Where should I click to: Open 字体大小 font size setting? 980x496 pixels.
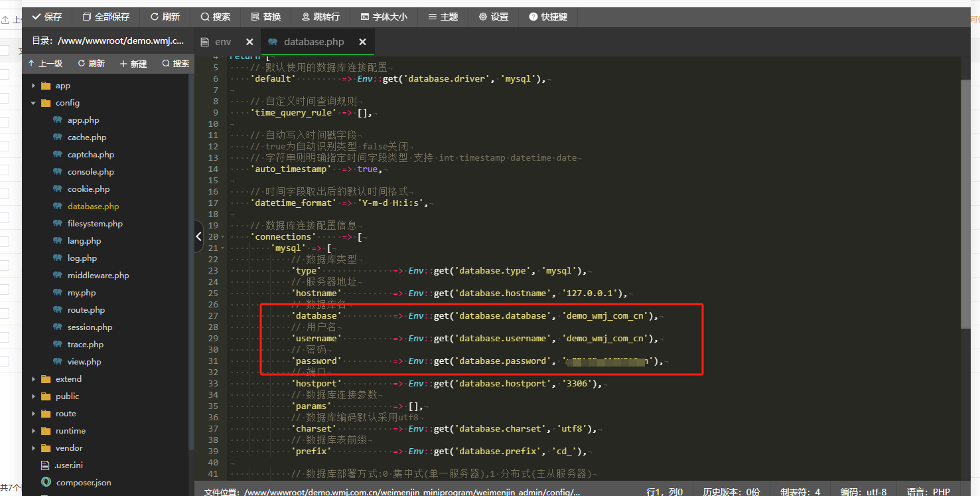pyautogui.click(x=384, y=17)
